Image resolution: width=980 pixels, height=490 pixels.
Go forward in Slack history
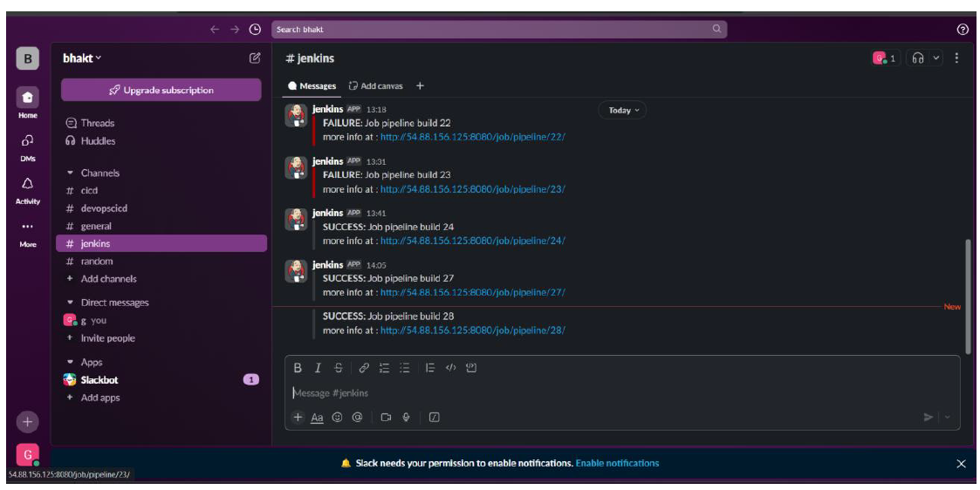click(235, 30)
